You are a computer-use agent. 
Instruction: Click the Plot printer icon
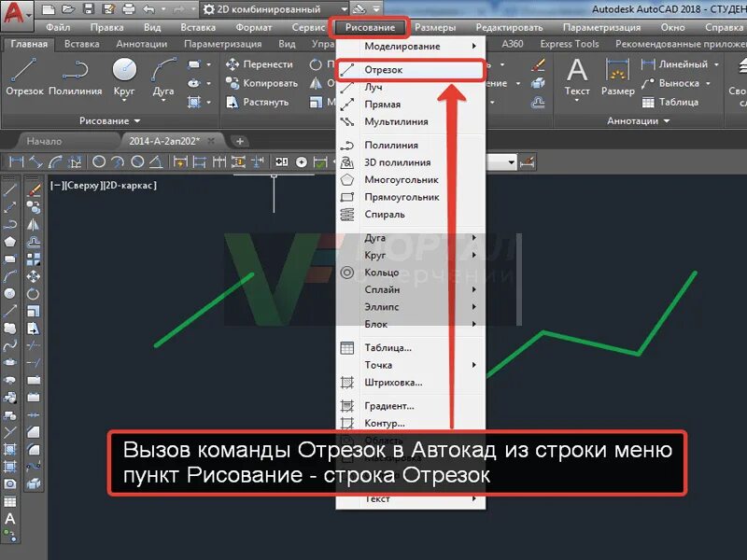point(129,8)
